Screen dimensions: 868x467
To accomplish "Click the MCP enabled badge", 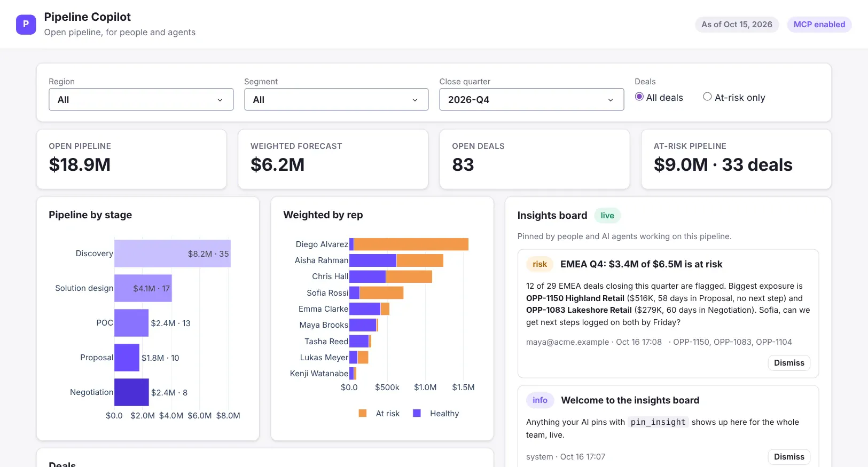I will click(x=819, y=25).
